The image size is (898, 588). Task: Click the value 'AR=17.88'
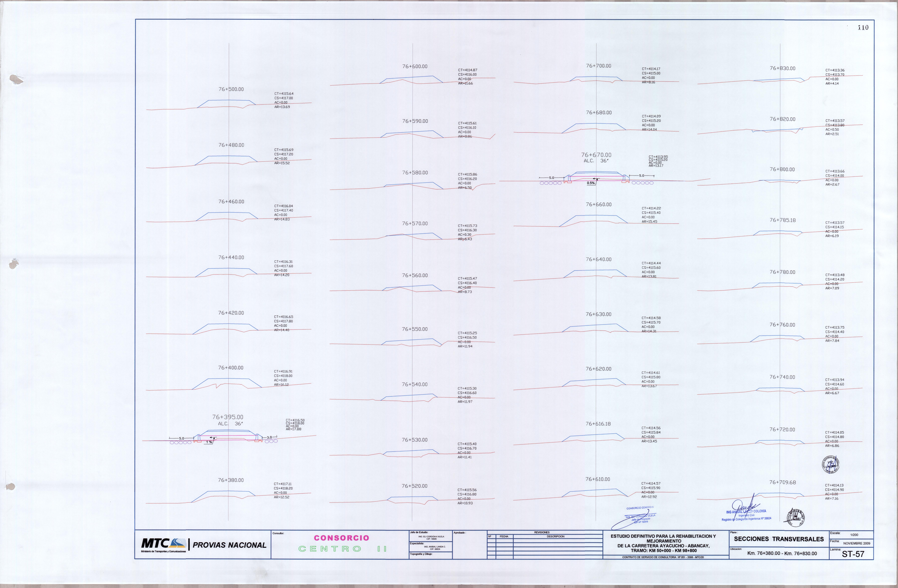coord(294,429)
